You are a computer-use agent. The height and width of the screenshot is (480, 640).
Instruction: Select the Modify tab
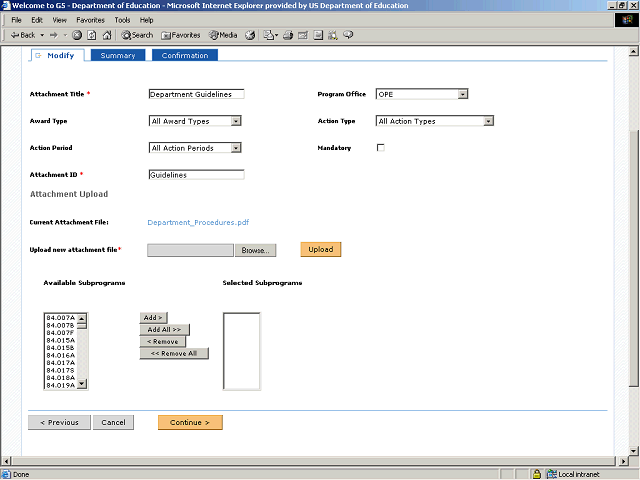[x=57, y=56]
